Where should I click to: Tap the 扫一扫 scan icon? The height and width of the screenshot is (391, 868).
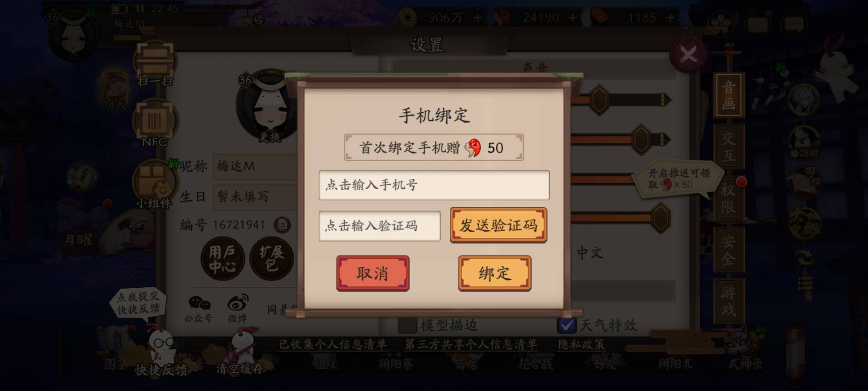tap(155, 62)
